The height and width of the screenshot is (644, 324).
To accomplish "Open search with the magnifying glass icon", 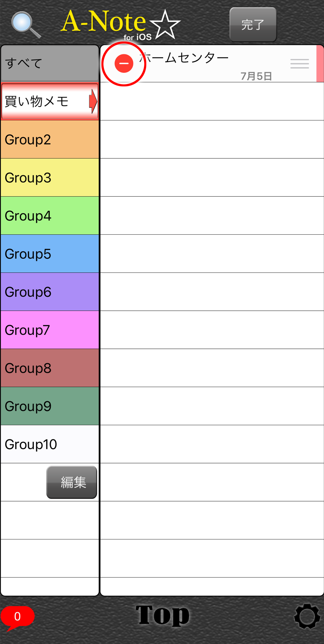I will 26,25.
